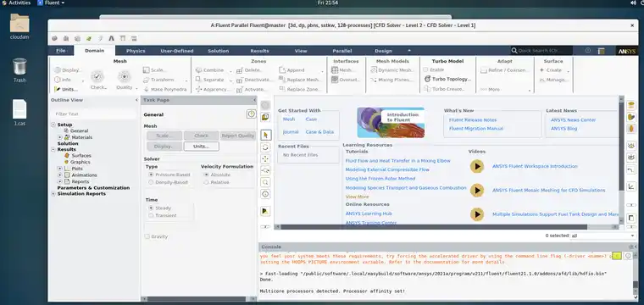Click Turbo Topology in Turbo Model group
Image resolution: width=644 pixels, height=305 pixels.
pos(447,79)
